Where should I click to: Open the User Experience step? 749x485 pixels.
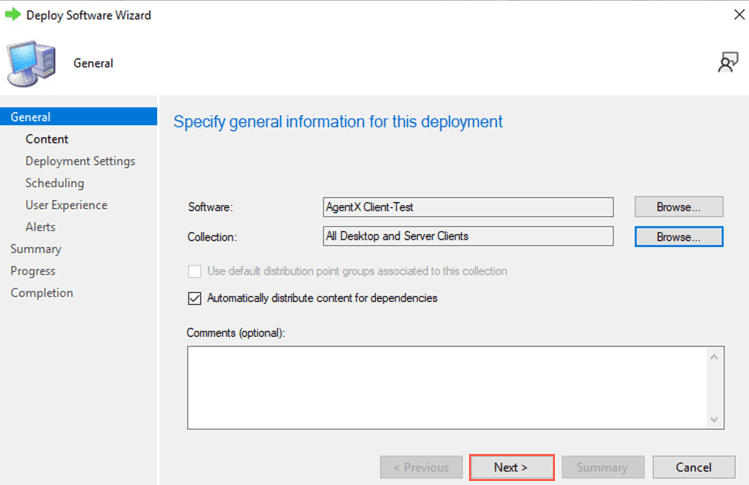(x=66, y=205)
